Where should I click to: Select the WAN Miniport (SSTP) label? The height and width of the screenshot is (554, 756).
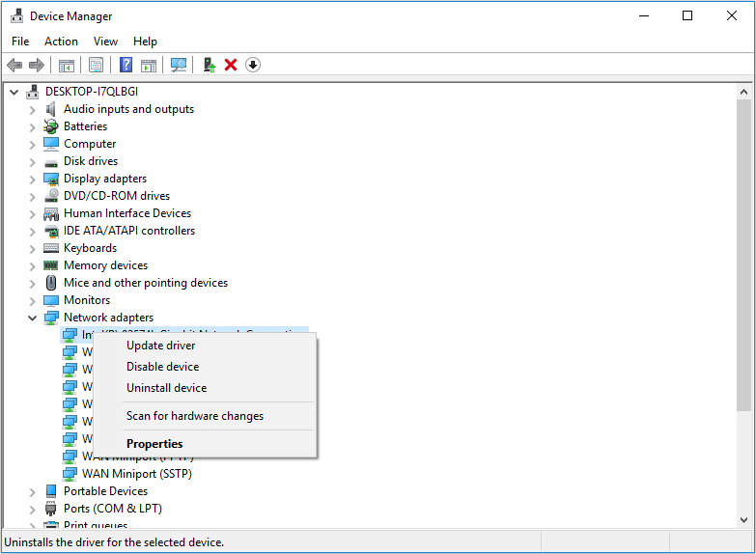[137, 474]
